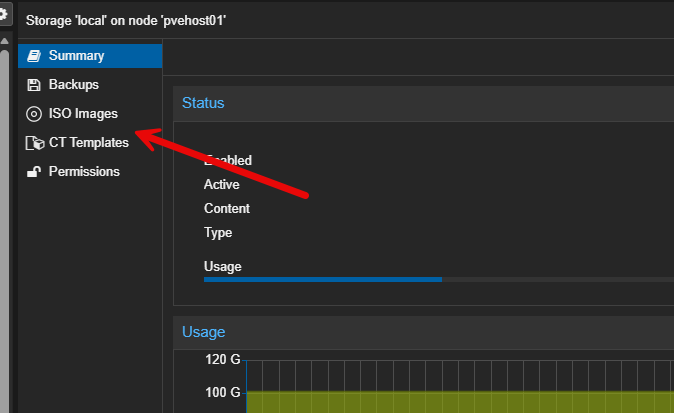674x413 pixels.
Task: Click the floppy disk icon beside Backups
Action: [x=33, y=85]
